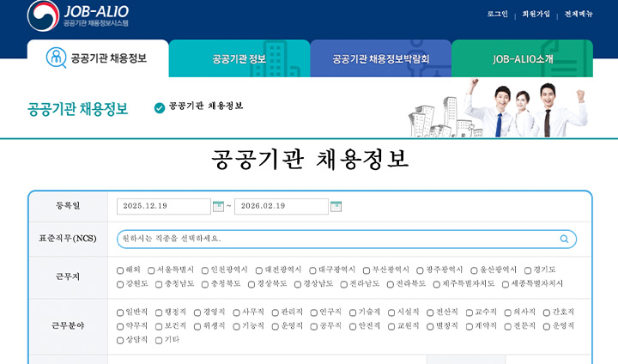Enable the 기능직 checkbox
This screenshot has height=364, width=618.
pyautogui.click(x=236, y=326)
